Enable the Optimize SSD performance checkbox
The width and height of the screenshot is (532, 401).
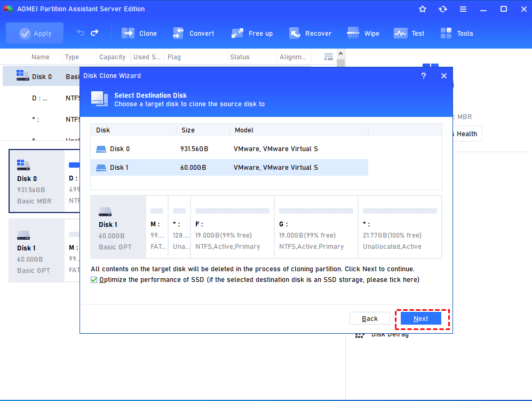click(93, 279)
